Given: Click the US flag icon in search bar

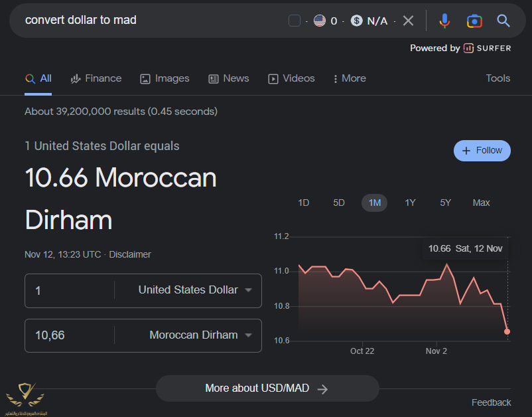Looking at the screenshot, I should tap(320, 21).
